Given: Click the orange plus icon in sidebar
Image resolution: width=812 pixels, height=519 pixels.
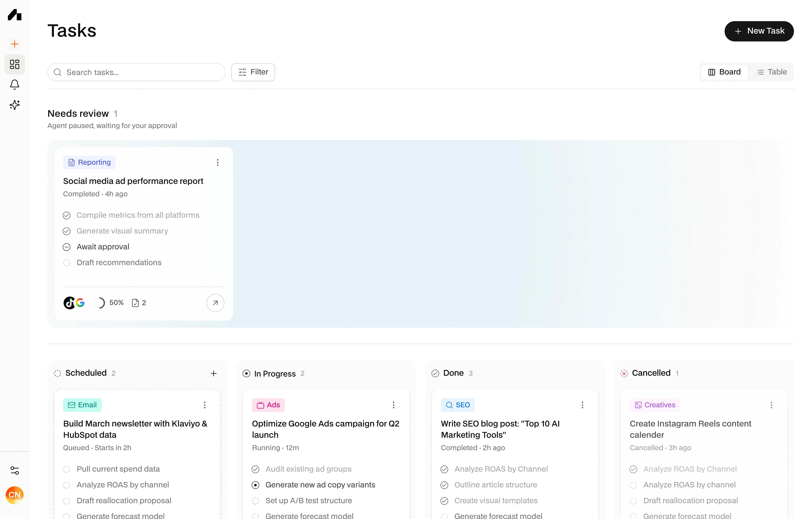Looking at the screenshot, I should (x=14, y=44).
